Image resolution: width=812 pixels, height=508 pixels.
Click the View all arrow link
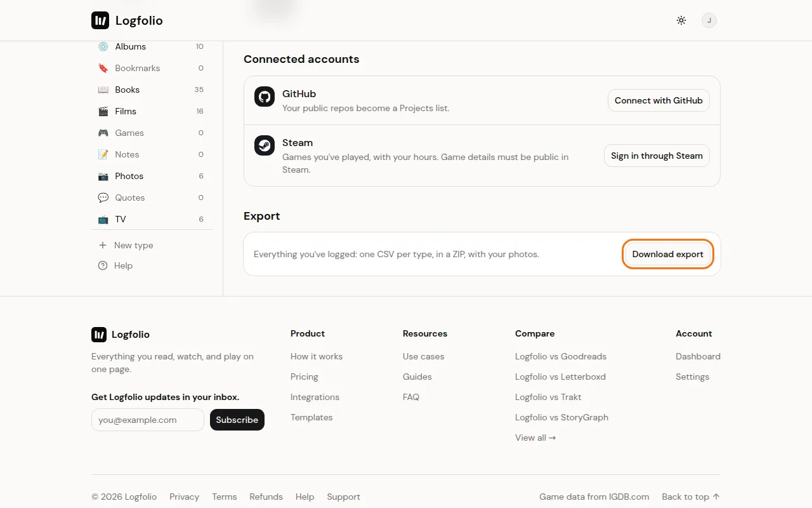point(535,438)
